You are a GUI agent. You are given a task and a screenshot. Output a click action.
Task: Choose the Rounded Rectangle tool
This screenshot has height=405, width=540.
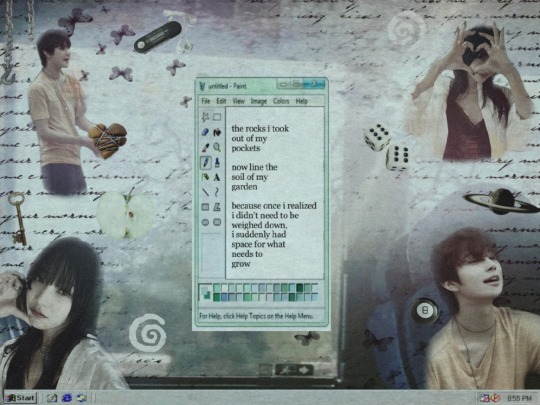[x=217, y=222]
